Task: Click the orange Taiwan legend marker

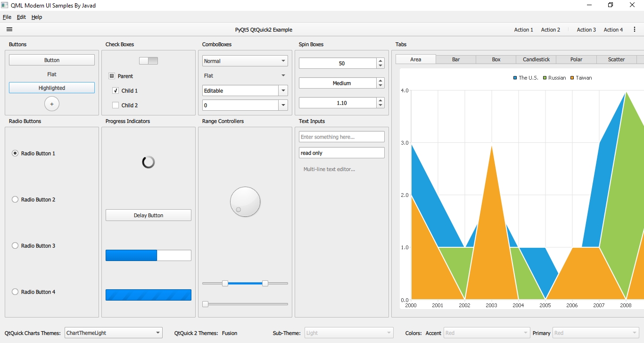Action: (x=572, y=78)
